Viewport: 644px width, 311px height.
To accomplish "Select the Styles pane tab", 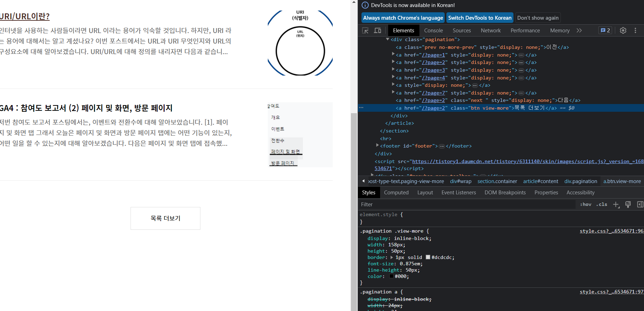I will tap(369, 193).
